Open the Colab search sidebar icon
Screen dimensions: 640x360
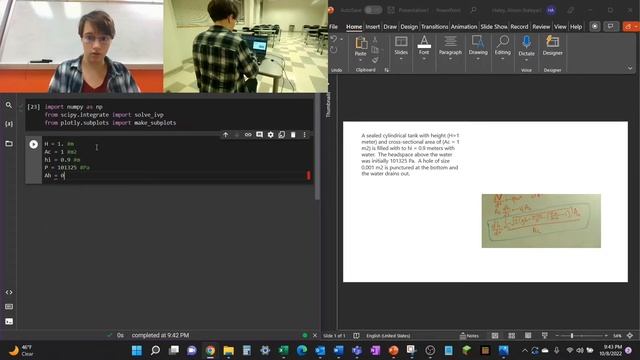click(x=9, y=105)
